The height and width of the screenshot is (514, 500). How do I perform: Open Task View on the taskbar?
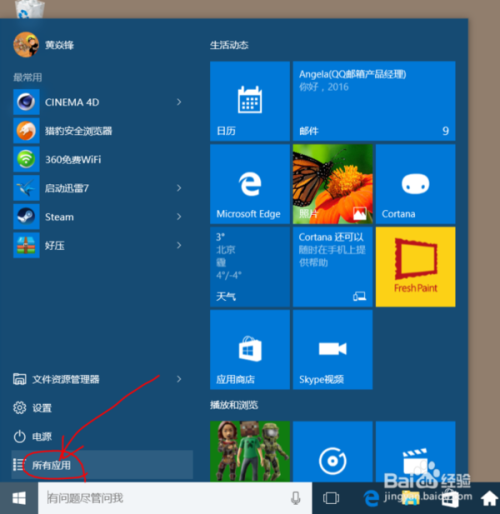(x=331, y=498)
